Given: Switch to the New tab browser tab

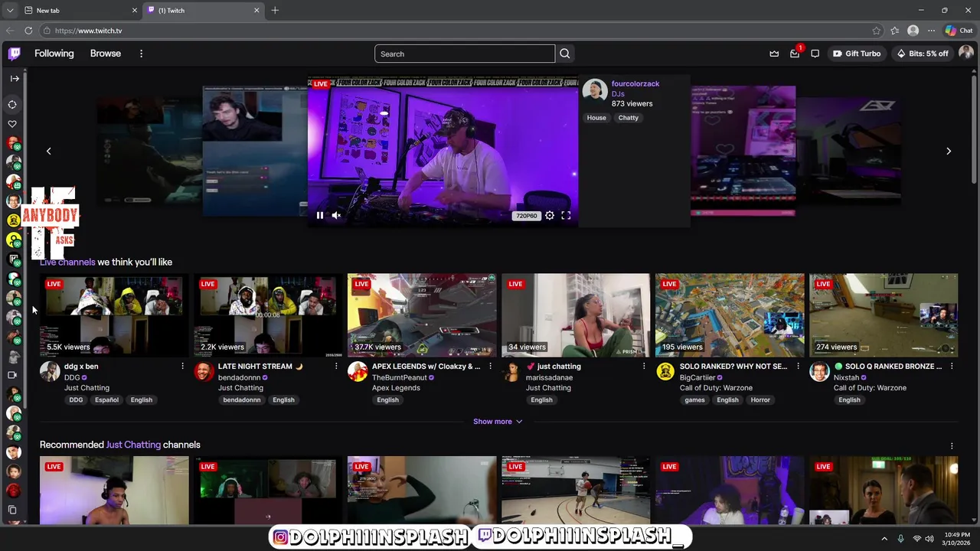Looking at the screenshot, I should click(80, 10).
